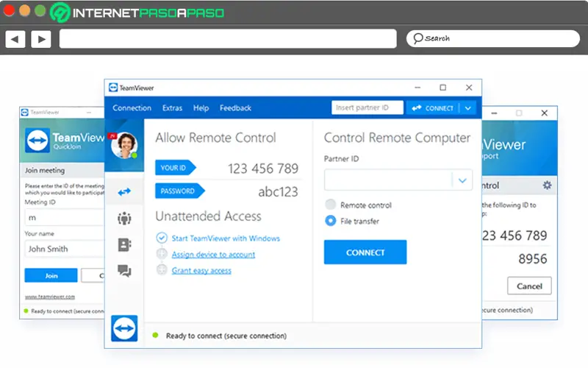The image size is (588, 368).
Task: Open the Extras menu
Action: point(172,108)
